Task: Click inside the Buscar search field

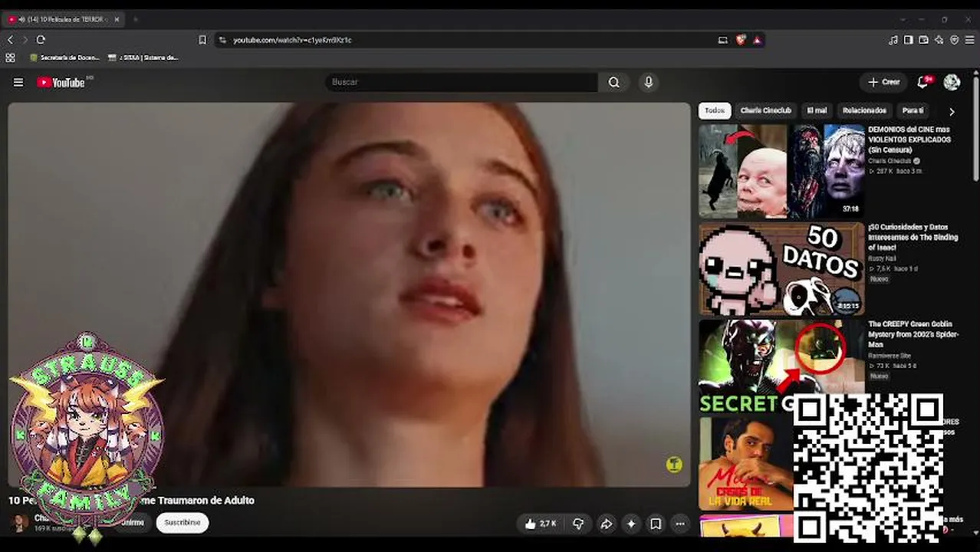Action: 462,82
